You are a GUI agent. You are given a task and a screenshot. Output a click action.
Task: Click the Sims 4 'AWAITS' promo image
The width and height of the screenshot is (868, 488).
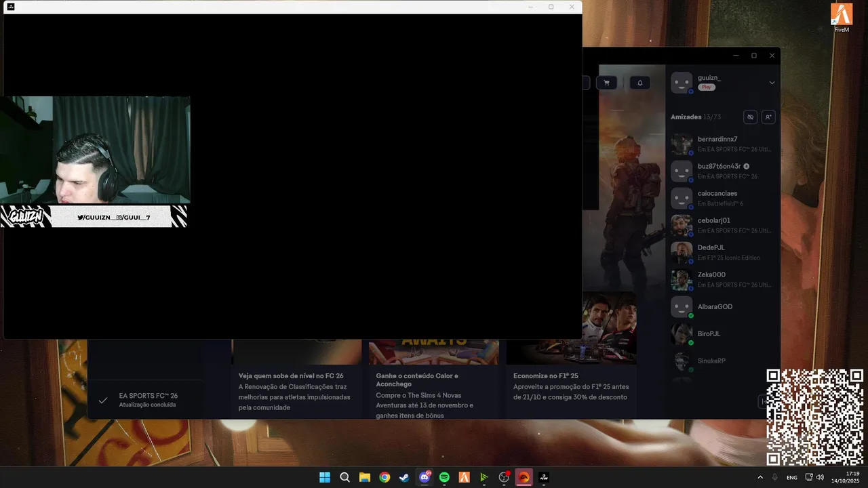tap(434, 352)
